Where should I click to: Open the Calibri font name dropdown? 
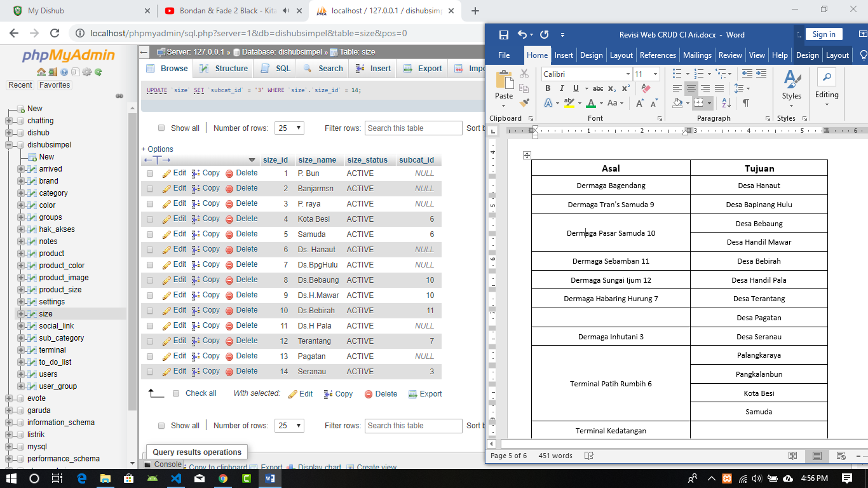tap(628, 74)
